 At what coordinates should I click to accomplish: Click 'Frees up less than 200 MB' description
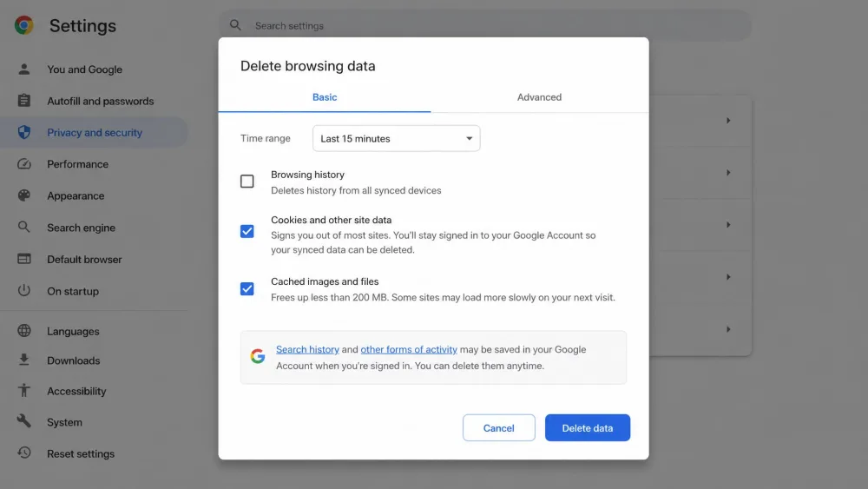point(443,297)
